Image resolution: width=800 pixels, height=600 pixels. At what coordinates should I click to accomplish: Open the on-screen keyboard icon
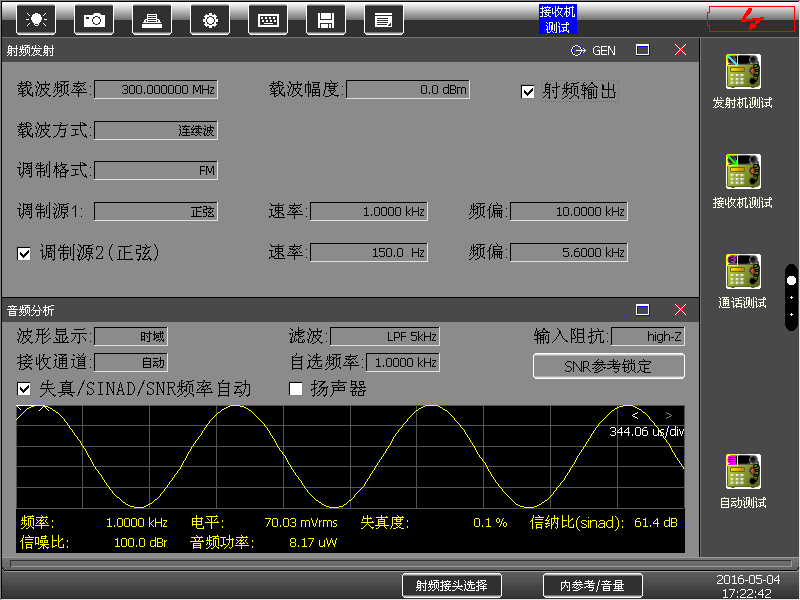coord(267,18)
